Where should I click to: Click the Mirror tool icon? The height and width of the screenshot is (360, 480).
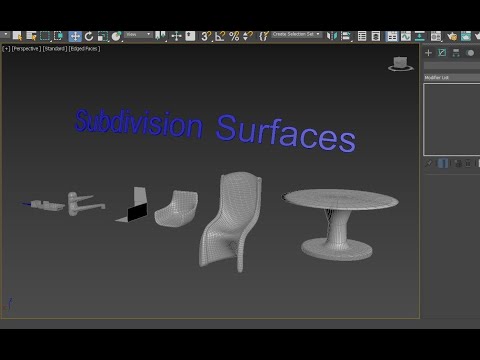[x=332, y=36]
